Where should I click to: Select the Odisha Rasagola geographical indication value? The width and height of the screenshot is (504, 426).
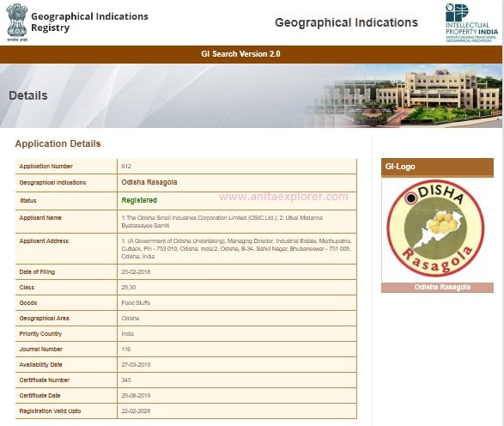tap(149, 182)
